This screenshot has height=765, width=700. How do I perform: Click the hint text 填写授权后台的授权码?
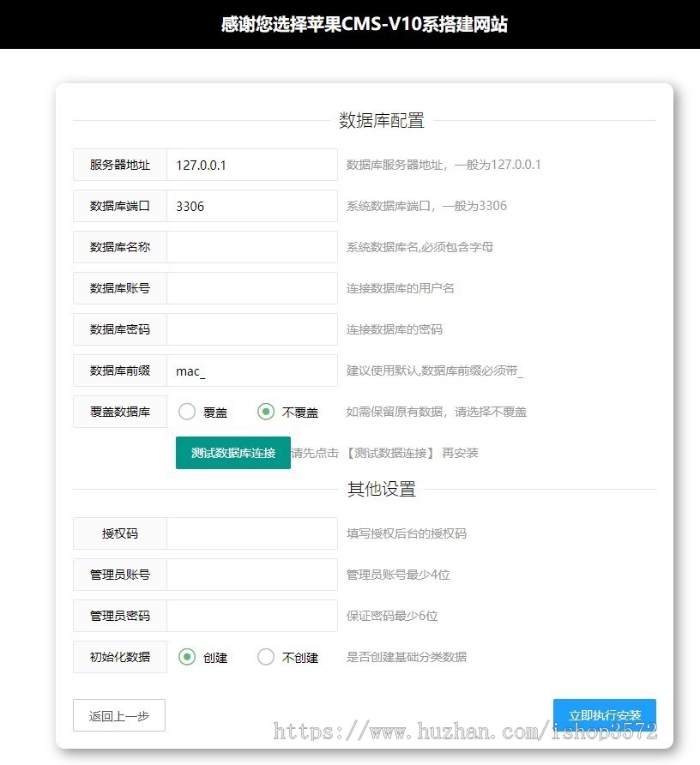(x=407, y=533)
